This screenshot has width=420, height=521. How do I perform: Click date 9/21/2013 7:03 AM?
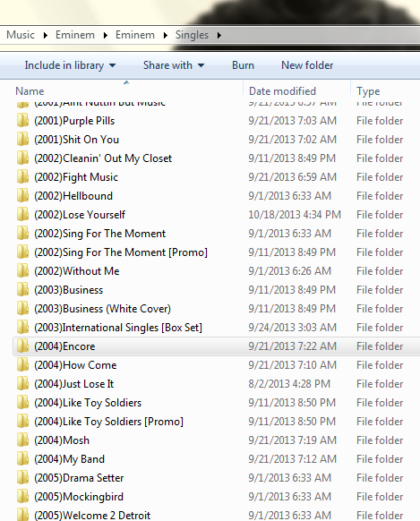(293, 120)
